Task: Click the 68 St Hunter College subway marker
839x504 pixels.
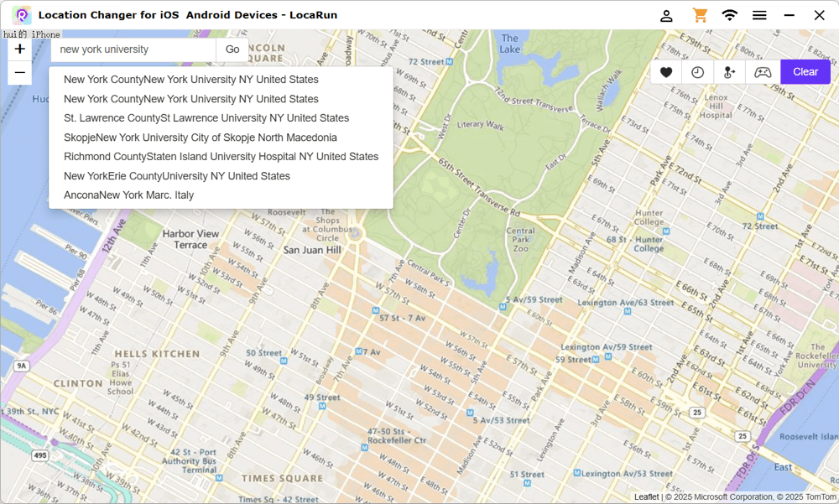Action: [x=666, y=231]
